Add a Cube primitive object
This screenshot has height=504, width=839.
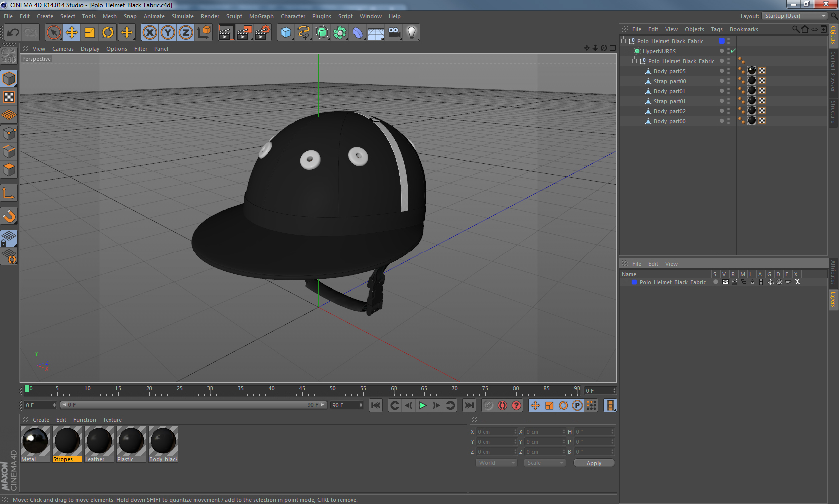click(286, 33)
